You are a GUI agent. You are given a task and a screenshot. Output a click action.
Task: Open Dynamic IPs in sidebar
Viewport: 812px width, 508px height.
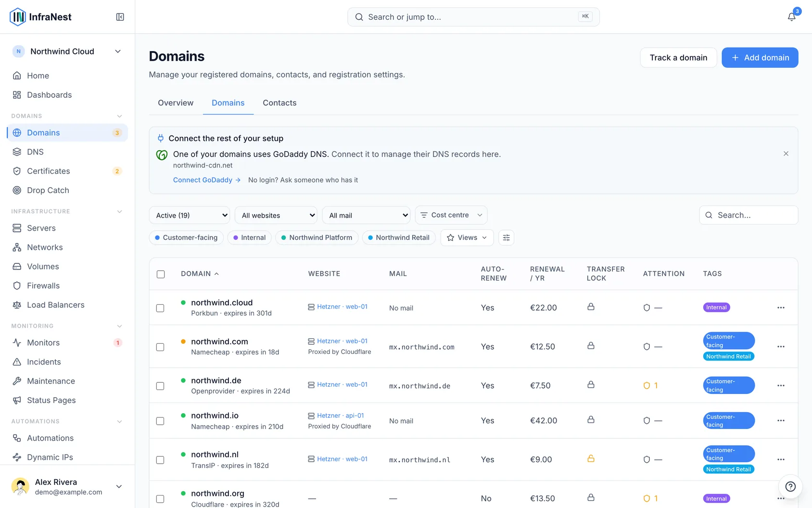pos(67,457)
